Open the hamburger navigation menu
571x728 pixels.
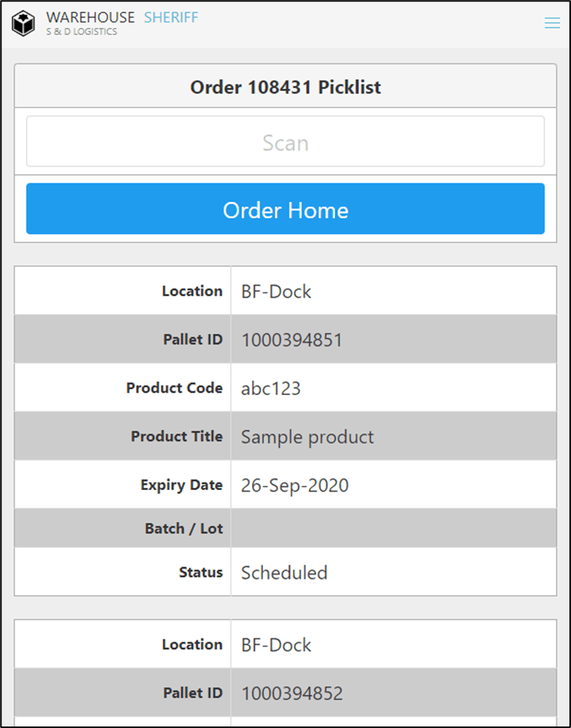[552, 24]
